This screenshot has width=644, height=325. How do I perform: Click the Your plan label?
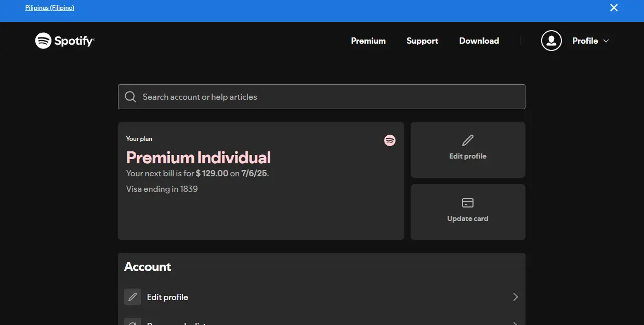pyautogui.click(x=139, y=139)
